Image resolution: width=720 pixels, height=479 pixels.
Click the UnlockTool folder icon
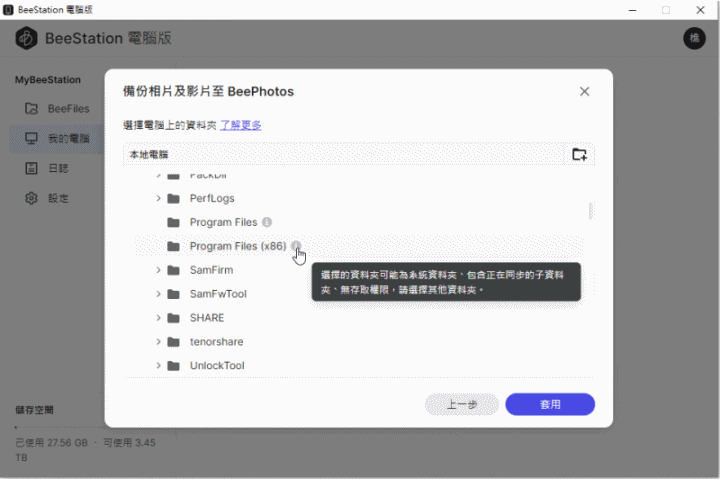click(173, 366)
